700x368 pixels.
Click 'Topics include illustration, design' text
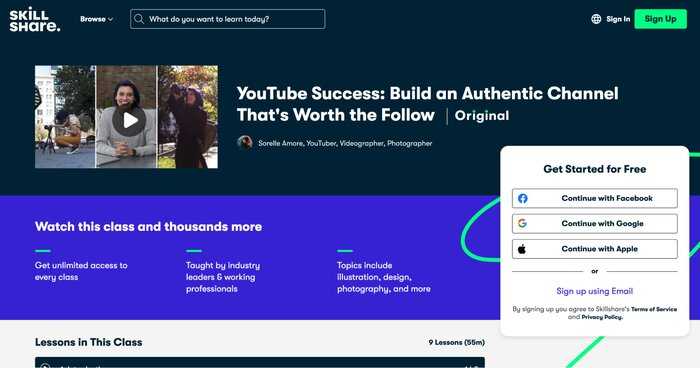pos(384,277)
